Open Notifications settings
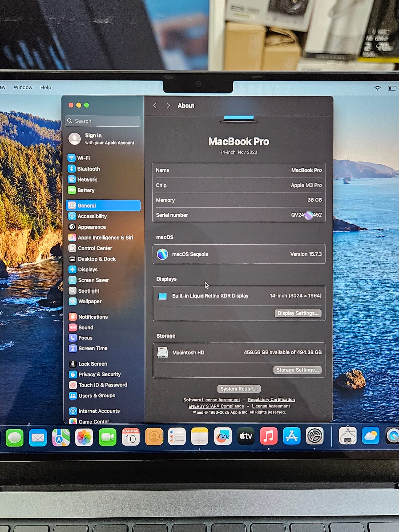 (88, 317)
